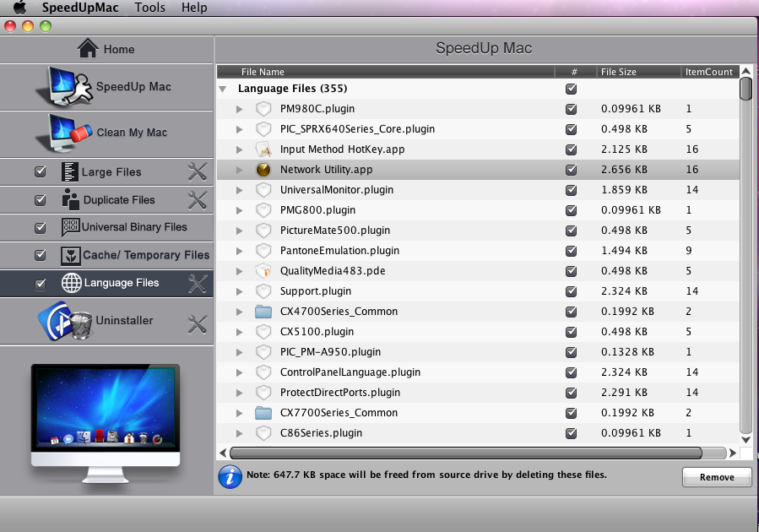Open Uninstaller settings tools icon

[198, 324]
